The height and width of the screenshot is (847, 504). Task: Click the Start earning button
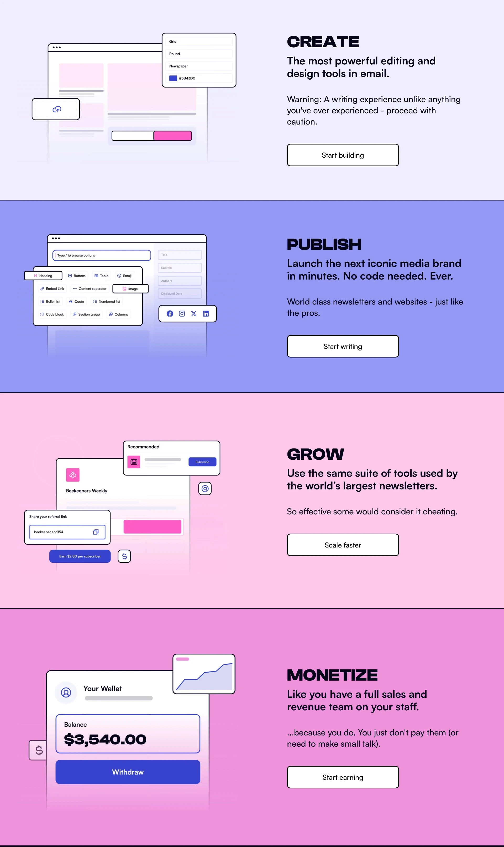click(343, 777)
